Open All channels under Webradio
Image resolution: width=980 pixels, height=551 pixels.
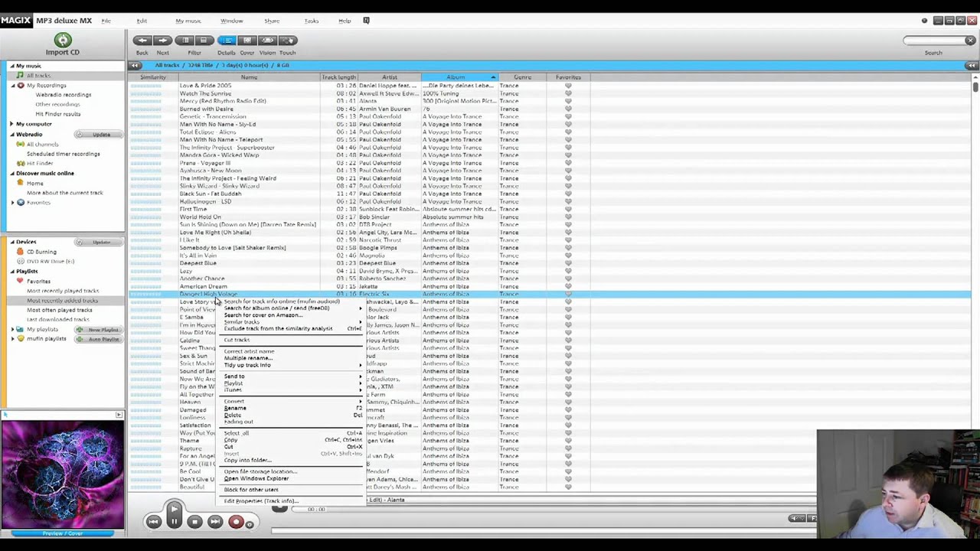tap(38, 144)
